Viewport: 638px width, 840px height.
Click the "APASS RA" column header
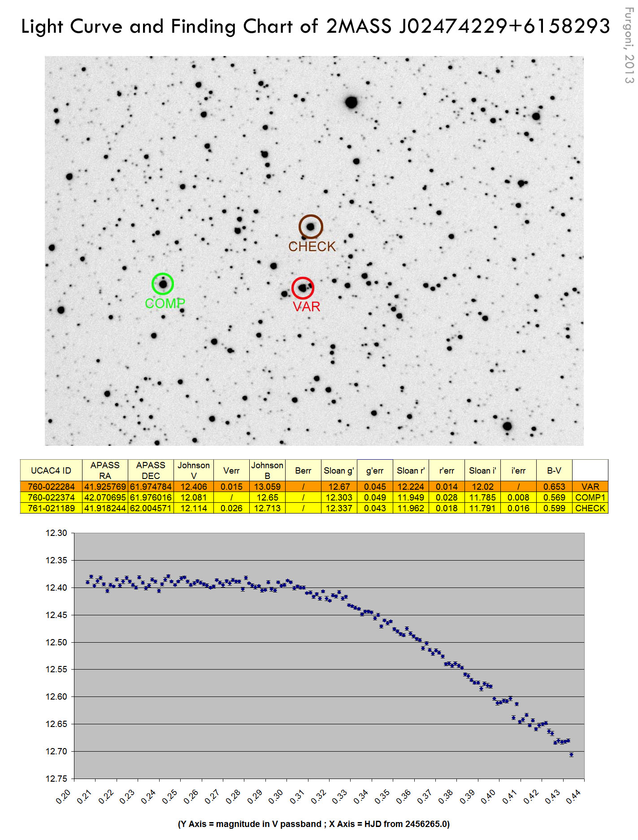pyautogui.click(x=105, y=470)
